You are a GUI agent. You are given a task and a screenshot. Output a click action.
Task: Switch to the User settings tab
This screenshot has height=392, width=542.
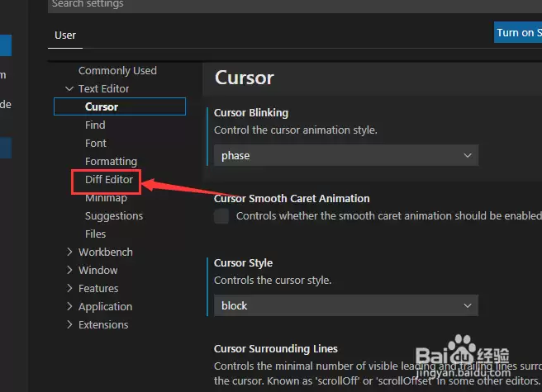pyautogui.click(x=65, y=35)
